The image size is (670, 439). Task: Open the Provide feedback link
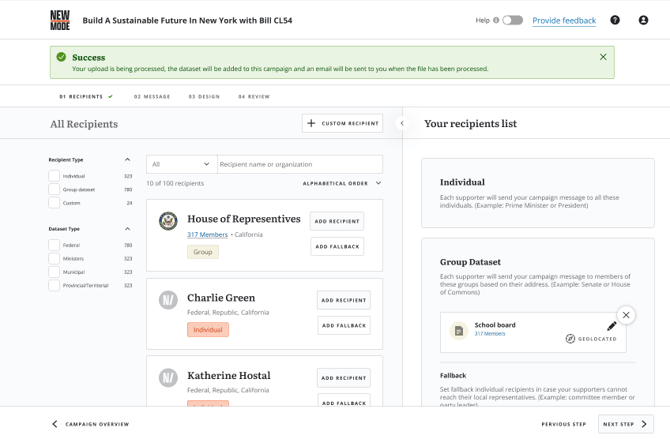click(564, 20)
